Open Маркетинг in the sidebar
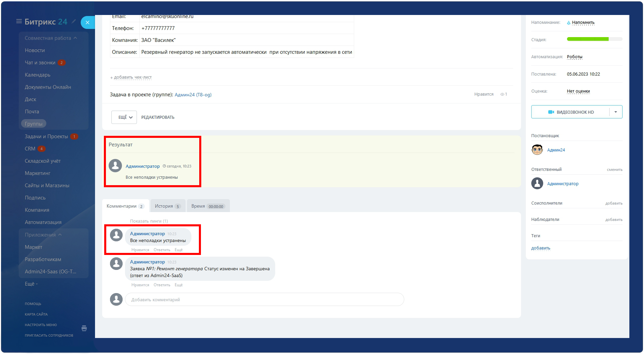644x354 pixels. (x=37, y=173)
